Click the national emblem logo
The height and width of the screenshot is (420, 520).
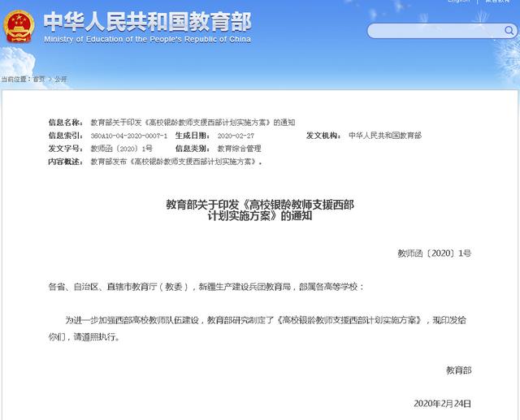19,27
